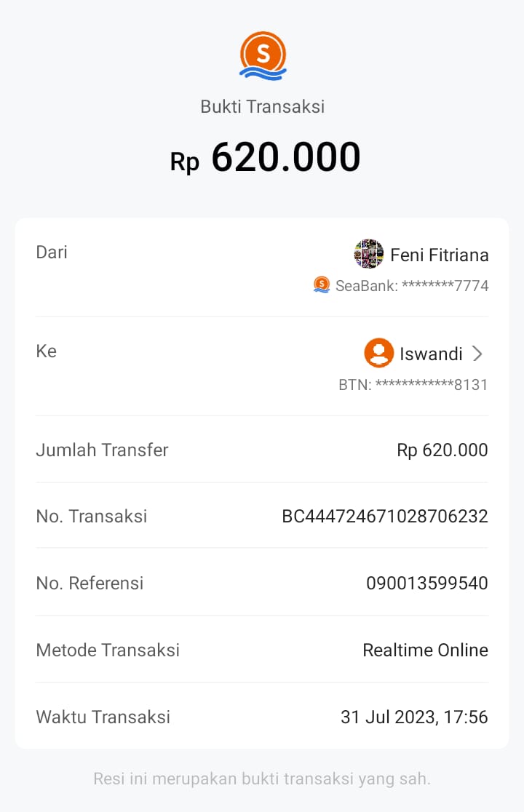Tap the large Rp 620.000 header amount
This screenshot has width=524, height=812.
coord(266,158)
